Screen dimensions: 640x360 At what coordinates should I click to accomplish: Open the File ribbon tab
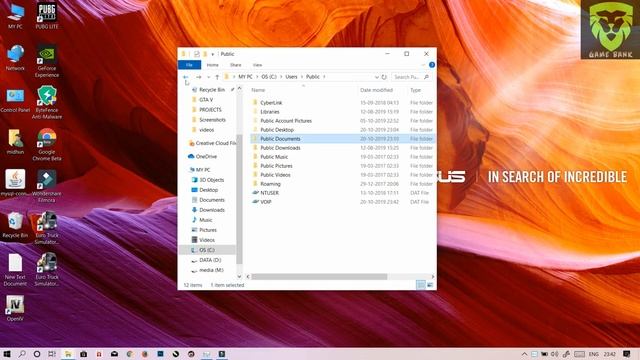189,65
